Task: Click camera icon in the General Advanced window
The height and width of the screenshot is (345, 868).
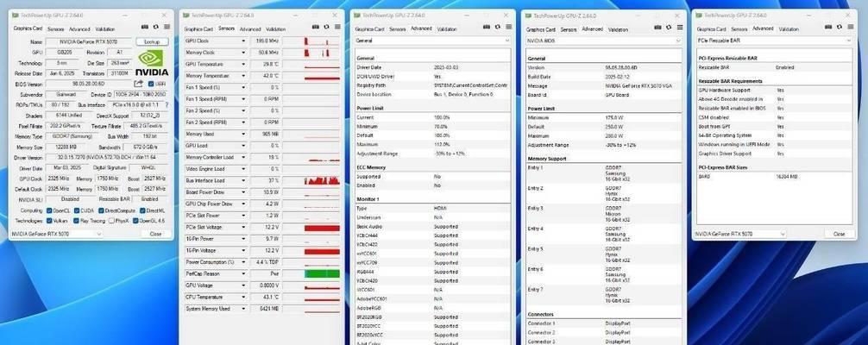Action: (487, 27)
